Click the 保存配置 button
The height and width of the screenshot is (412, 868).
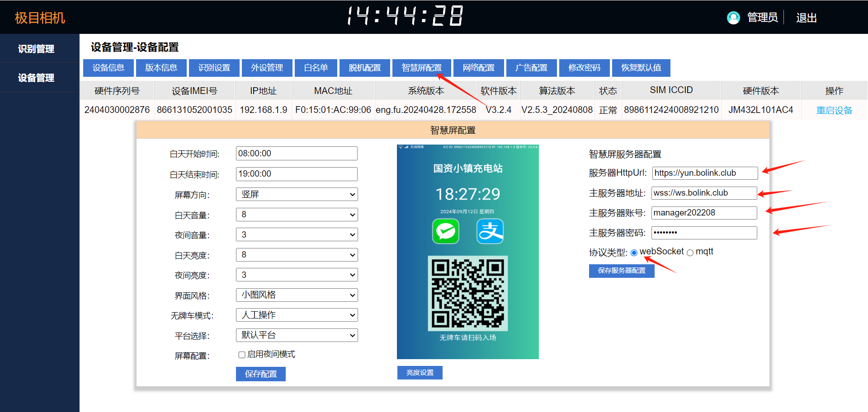click(261, 374)
